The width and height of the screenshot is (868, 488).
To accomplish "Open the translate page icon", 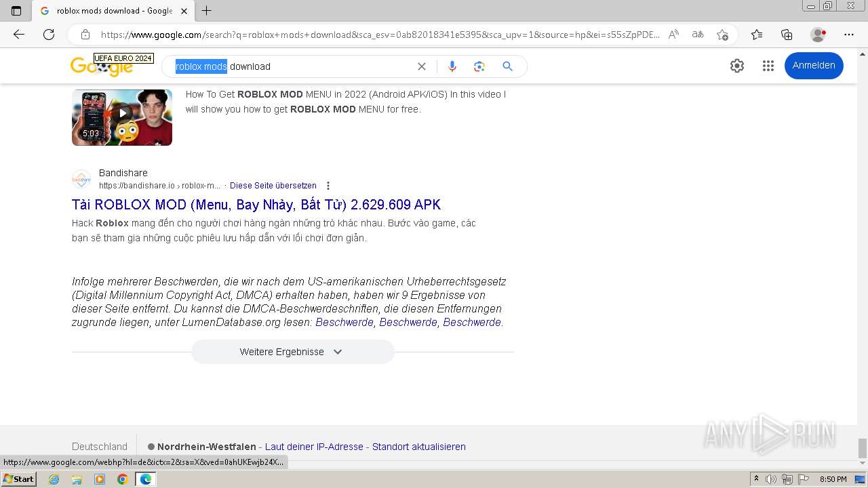I will 698,35.
